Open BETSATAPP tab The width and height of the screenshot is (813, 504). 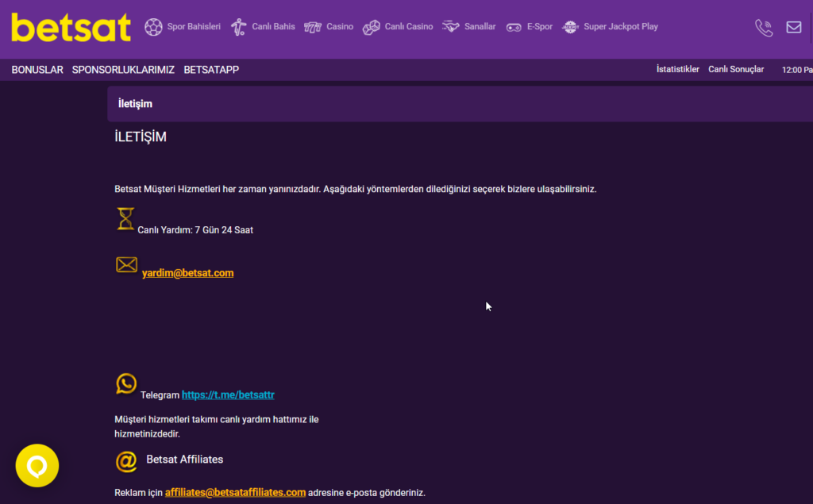(x=211, y=70)
